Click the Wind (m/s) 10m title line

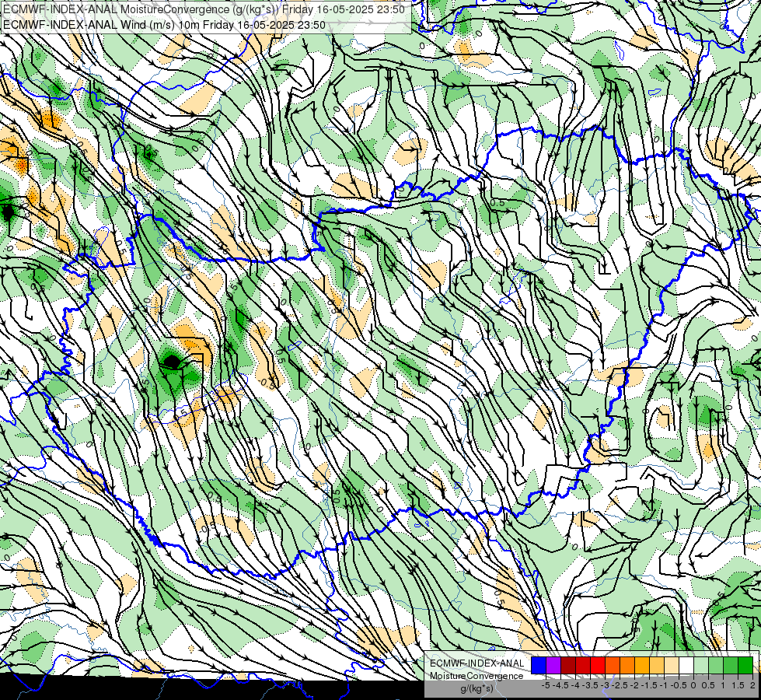pos(164,25)
